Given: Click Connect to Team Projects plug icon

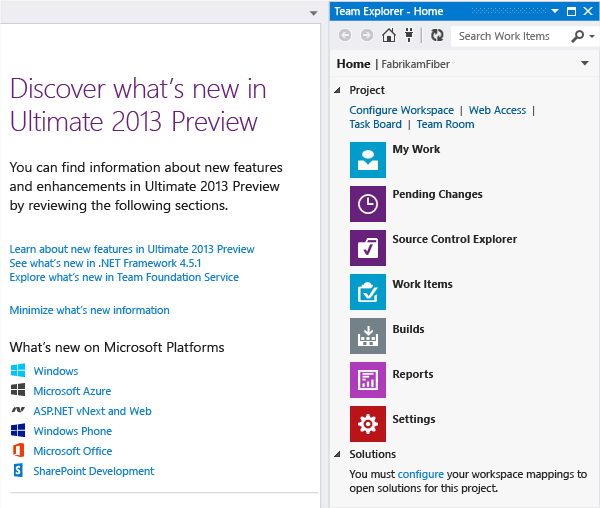Looking at the screenshot, I should pyautogui.click(x=409, y=36).
